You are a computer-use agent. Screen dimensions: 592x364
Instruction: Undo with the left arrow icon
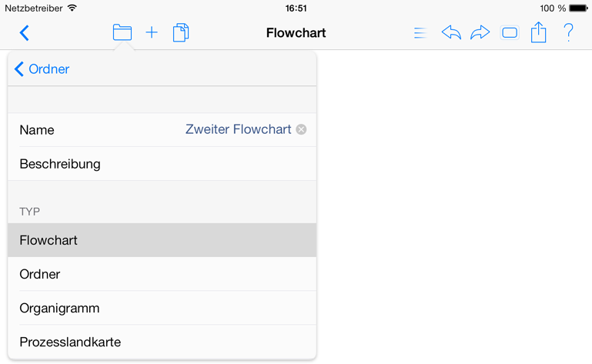451,32
